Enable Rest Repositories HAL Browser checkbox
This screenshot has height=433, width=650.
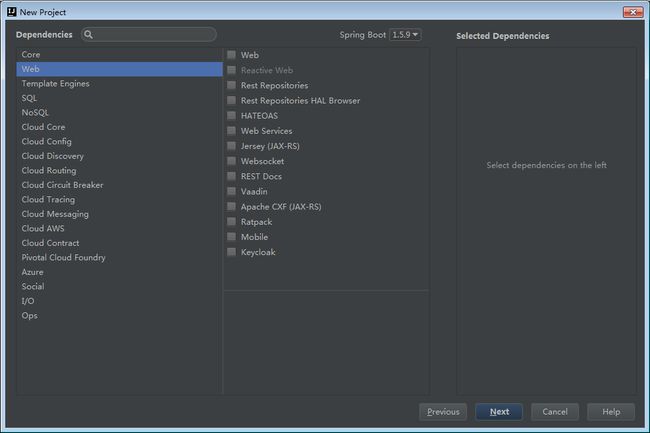232,100
